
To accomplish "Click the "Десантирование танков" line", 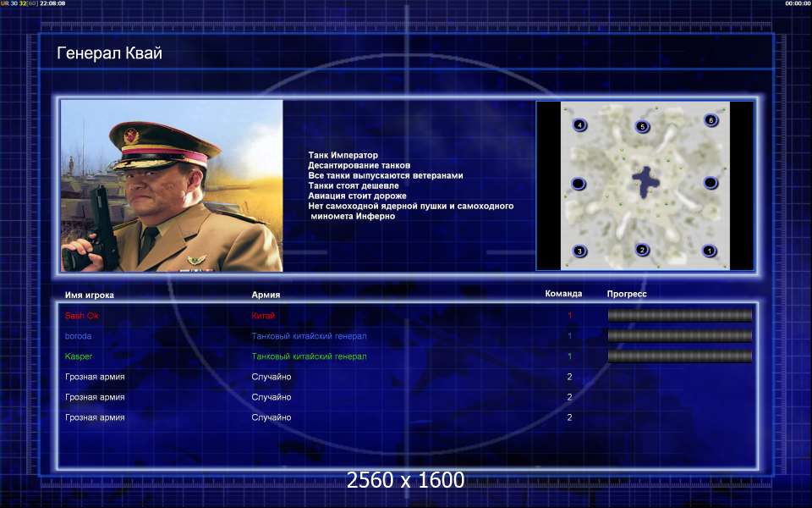I will tap(359, 165).
